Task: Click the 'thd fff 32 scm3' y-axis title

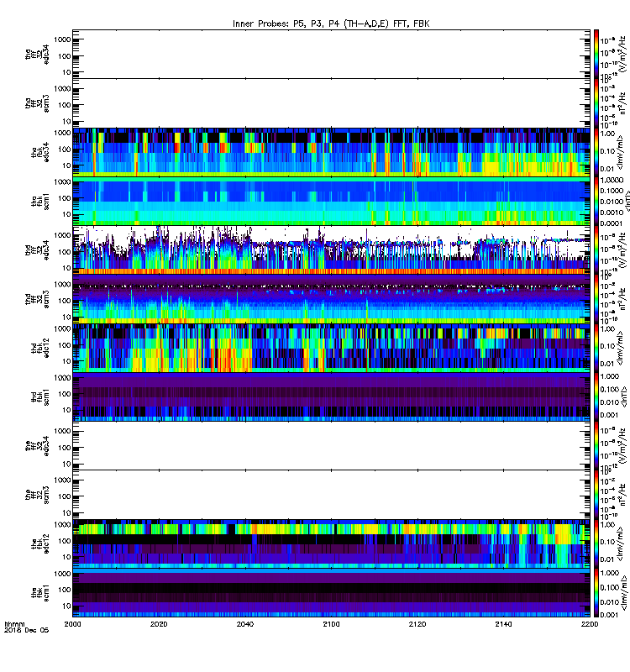Action: [37, 299]
